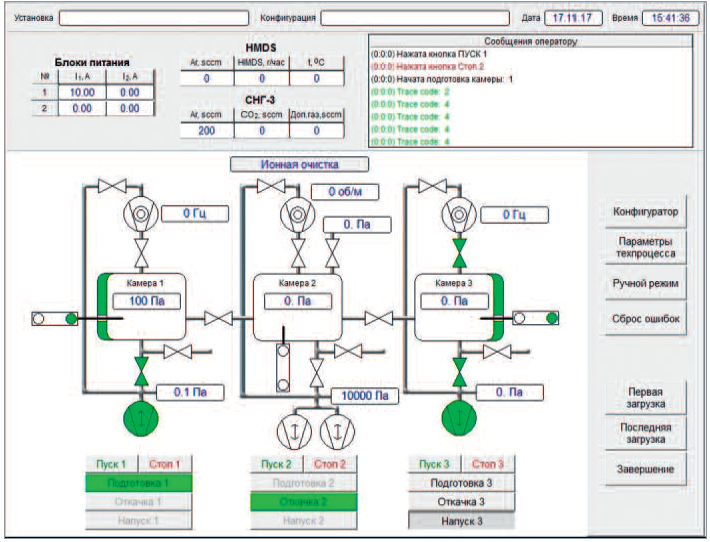Click the bypass valve at top of Камера 3 line
This screenshot has height=542, width=710.
coord(432,186)
